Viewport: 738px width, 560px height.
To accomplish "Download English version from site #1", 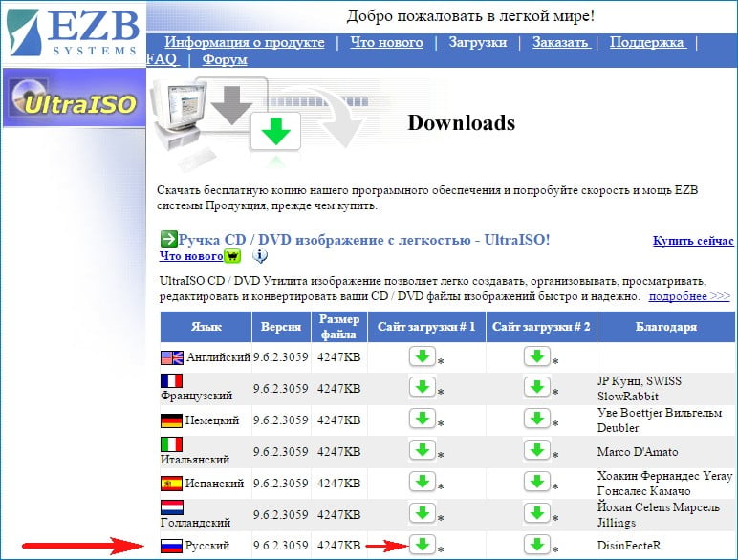I will [422, 356].
